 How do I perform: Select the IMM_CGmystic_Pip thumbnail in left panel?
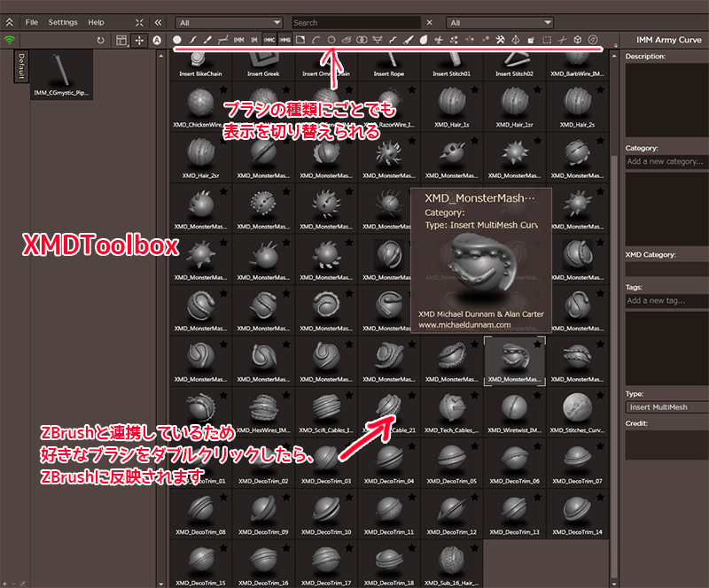coord(60,73)
